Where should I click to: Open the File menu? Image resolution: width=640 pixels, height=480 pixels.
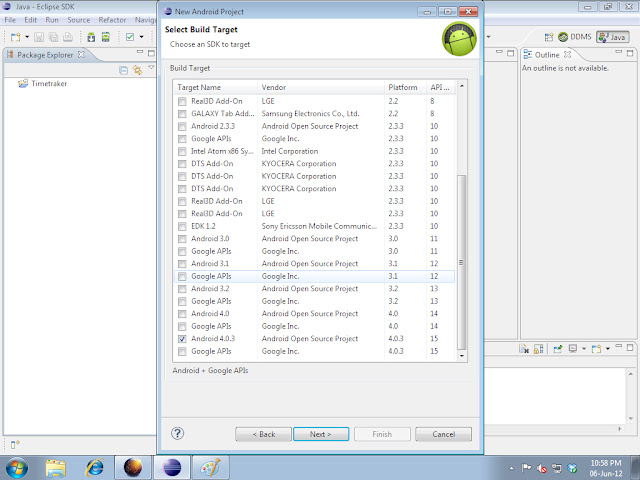(10, 20)
